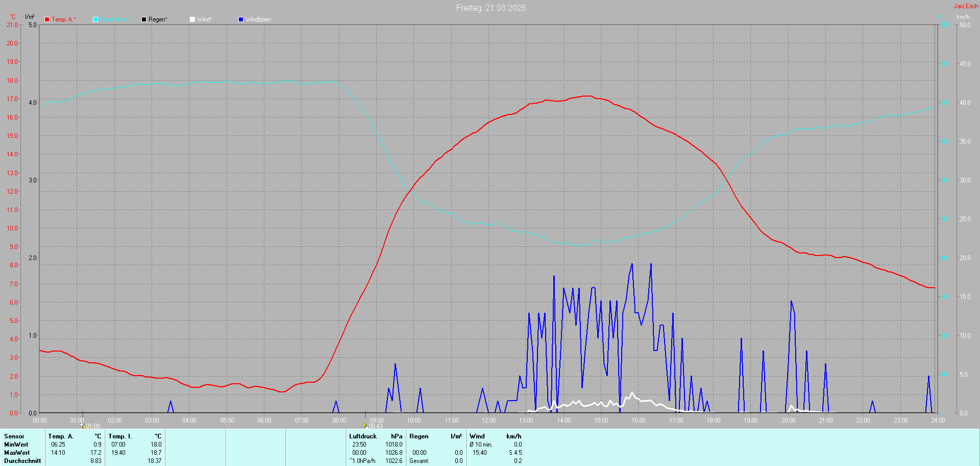Click the 'Temp. I.' column header in table
The width and height of the screenshot is (980, 466).
pyautogui.click(x=120, y=436)
